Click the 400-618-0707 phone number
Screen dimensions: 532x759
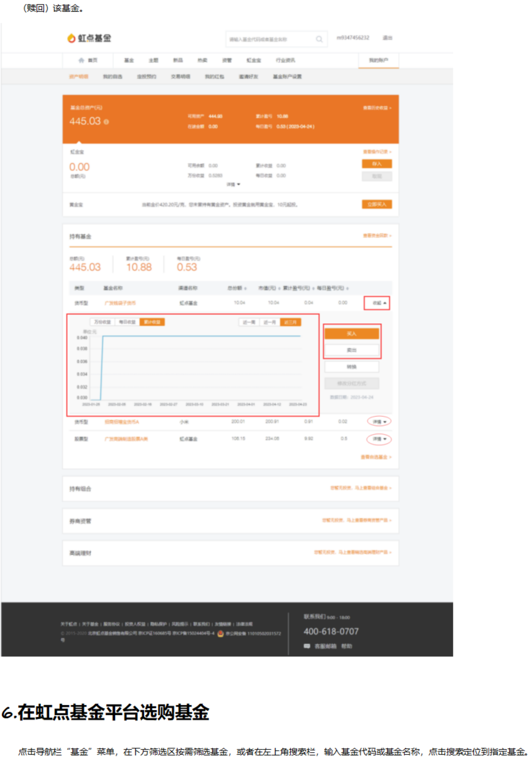coord(331,631)
